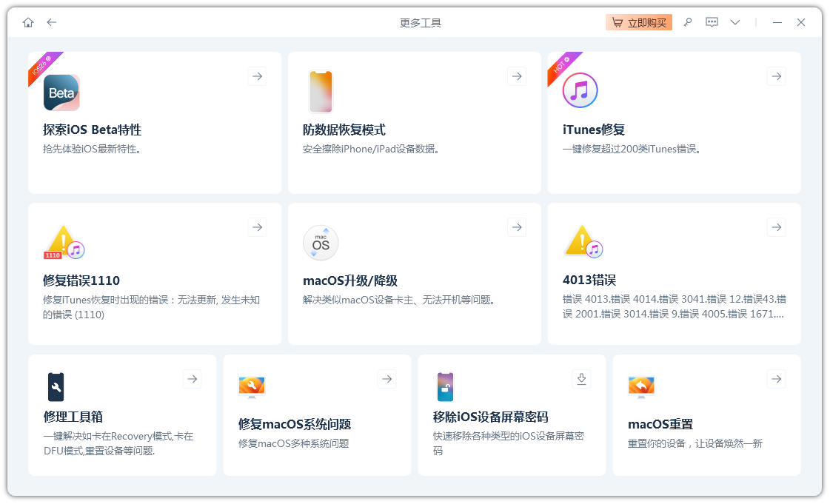Click the 修复错误1110 warning icon
Image resolution: width=830 pixels, height=504 pixels.
click(64, 242)
